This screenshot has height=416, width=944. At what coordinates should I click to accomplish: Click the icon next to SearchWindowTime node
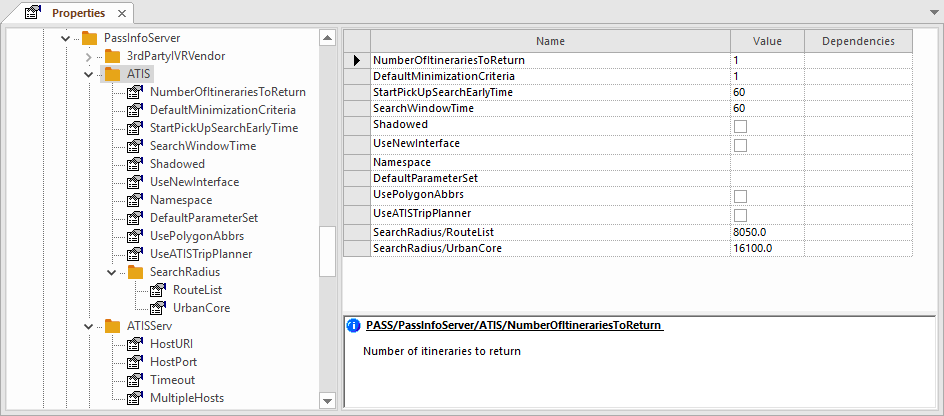[135, 146]
